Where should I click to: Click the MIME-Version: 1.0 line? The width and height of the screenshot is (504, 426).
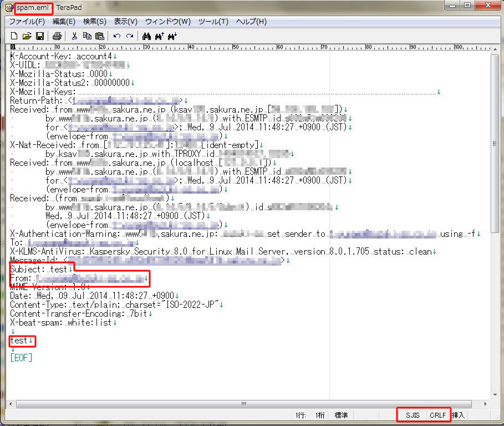[x=50, y=287]
